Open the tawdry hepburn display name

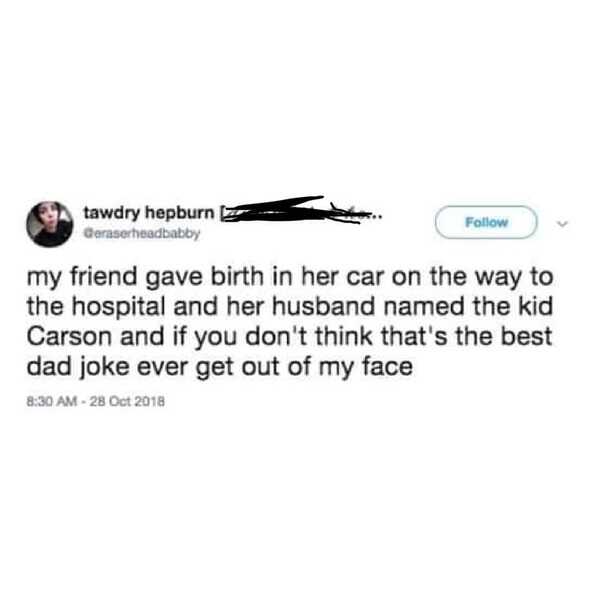(149, 212)
